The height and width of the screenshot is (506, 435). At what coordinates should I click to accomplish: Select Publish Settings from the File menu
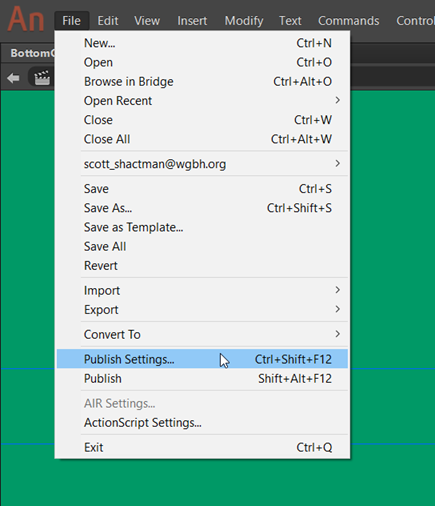[202, 359]
